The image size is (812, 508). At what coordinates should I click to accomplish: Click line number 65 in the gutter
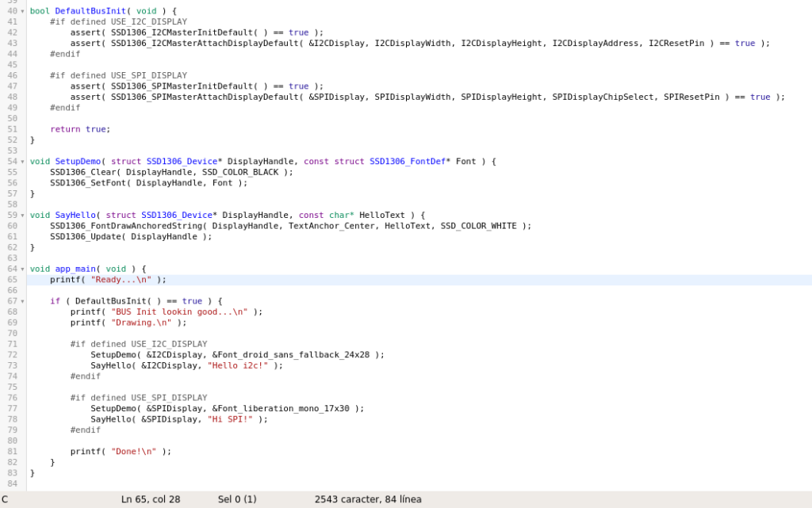[12, 280]
